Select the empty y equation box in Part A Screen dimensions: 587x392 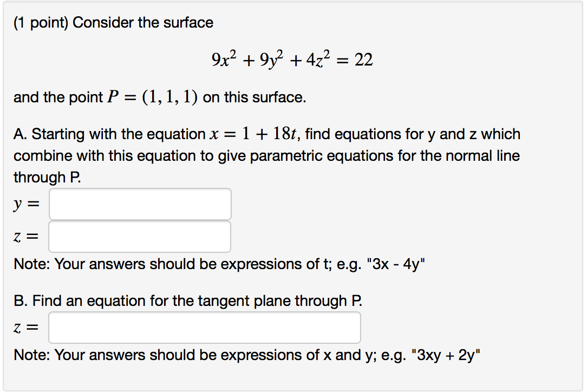(139, 204)
